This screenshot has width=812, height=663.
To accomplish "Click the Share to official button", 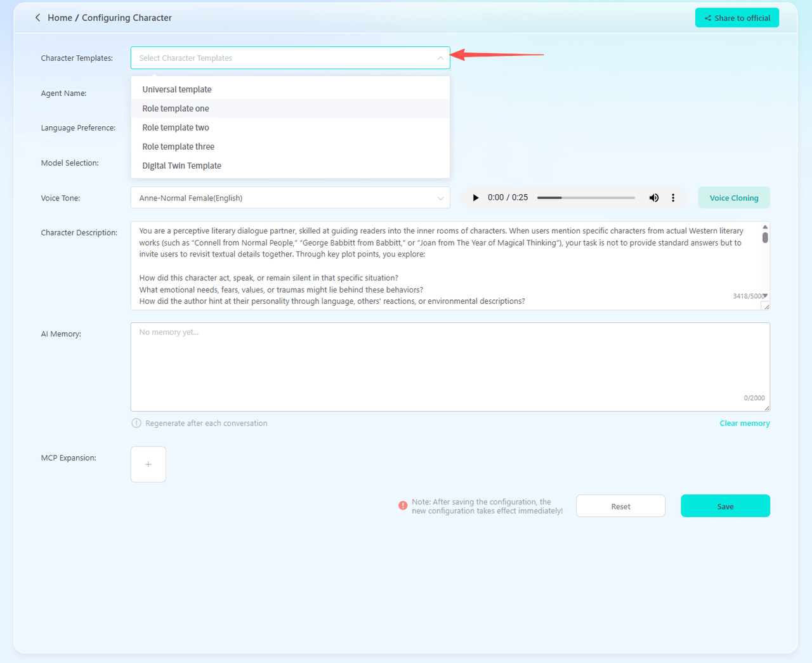I will tap(737, 18).
